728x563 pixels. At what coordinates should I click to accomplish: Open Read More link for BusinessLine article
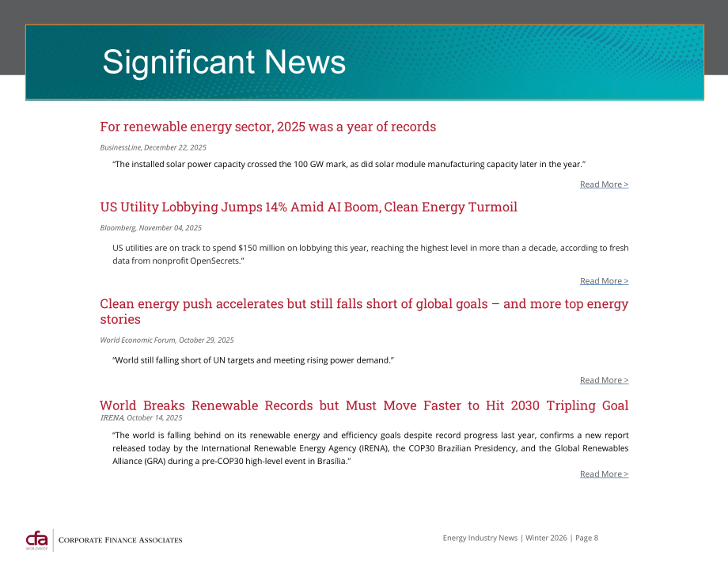point(604,184)
